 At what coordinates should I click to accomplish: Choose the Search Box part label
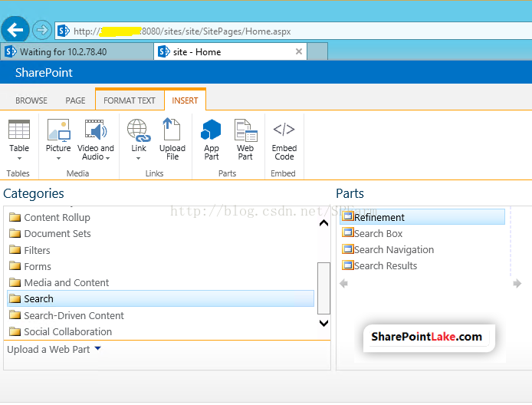379,233
